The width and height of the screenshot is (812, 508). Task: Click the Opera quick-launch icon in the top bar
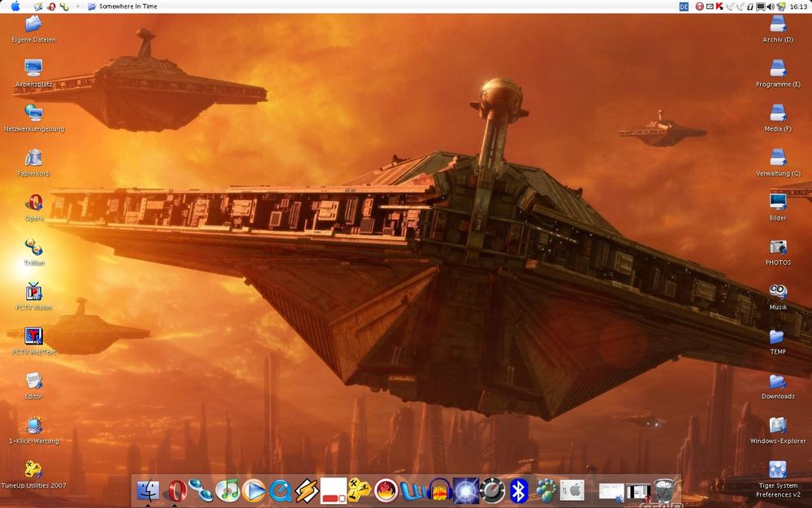pos(51,7)
